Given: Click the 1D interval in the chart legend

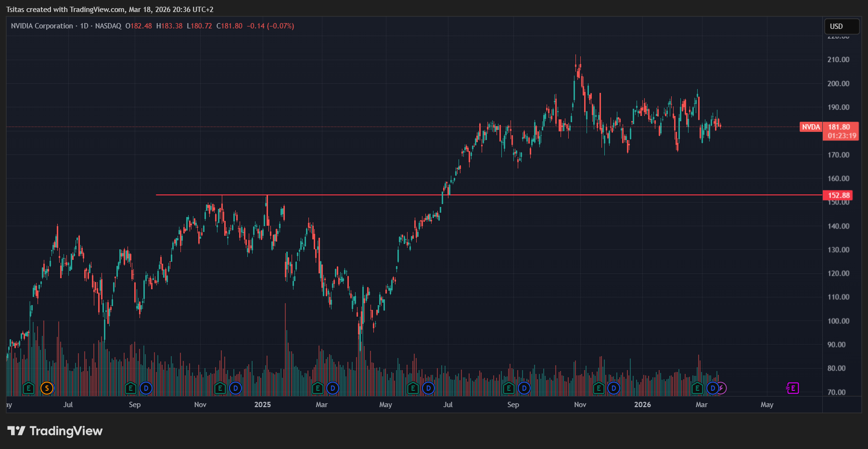Looking at the screenshot, I should [84, 26].
